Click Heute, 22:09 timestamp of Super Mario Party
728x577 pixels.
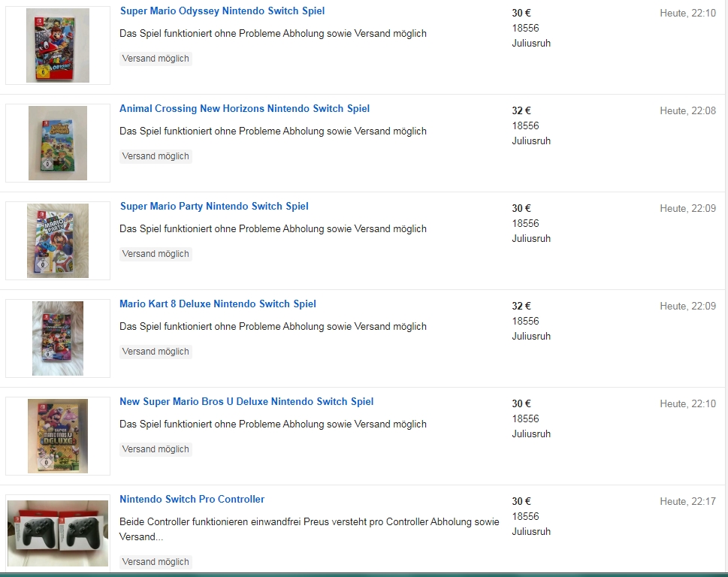pos(688,208)
